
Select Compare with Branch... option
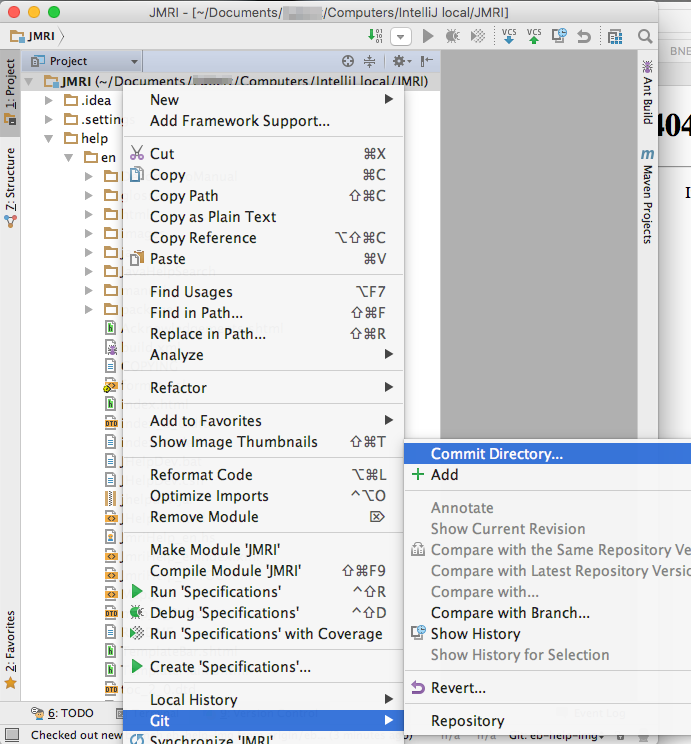coord(510,613)
